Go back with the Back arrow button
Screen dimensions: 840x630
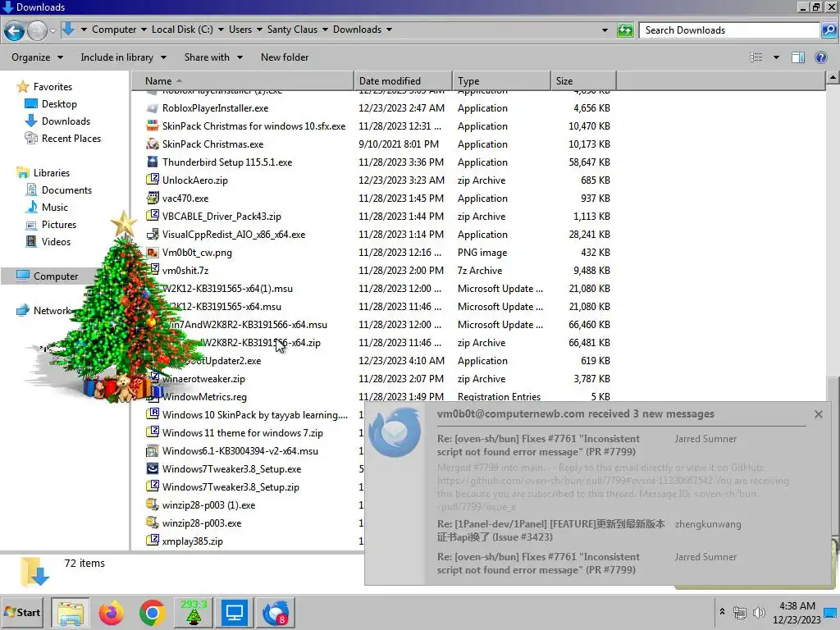(x=15, y=30)
